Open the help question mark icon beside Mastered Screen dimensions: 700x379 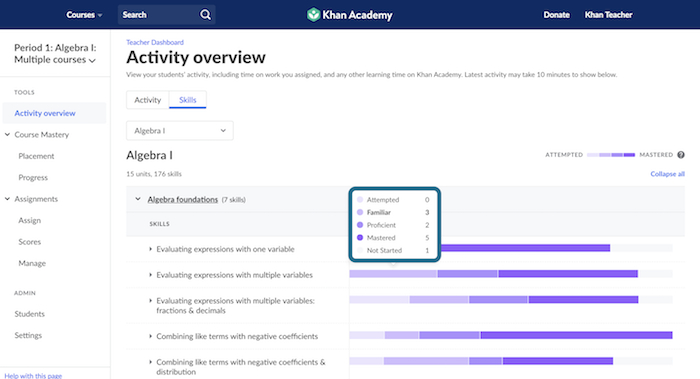pyautogui.click(x=681, y=155)
